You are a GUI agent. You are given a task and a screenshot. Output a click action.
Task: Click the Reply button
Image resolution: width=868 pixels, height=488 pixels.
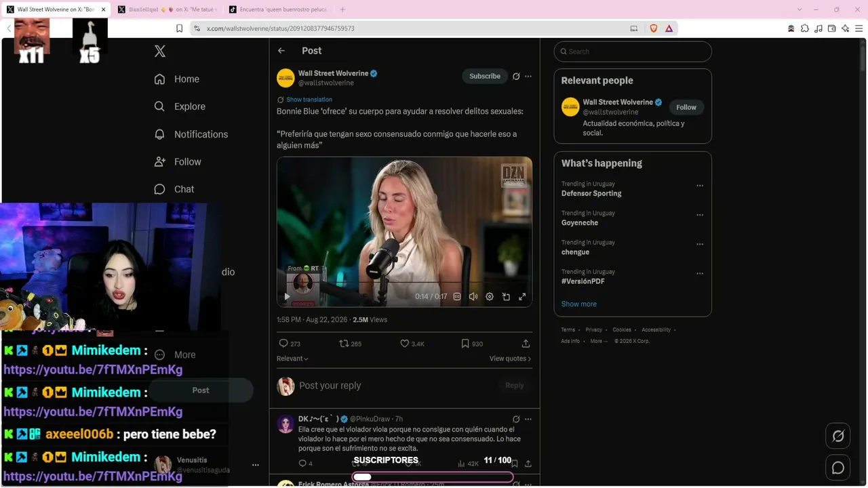[x=515, y=386]
